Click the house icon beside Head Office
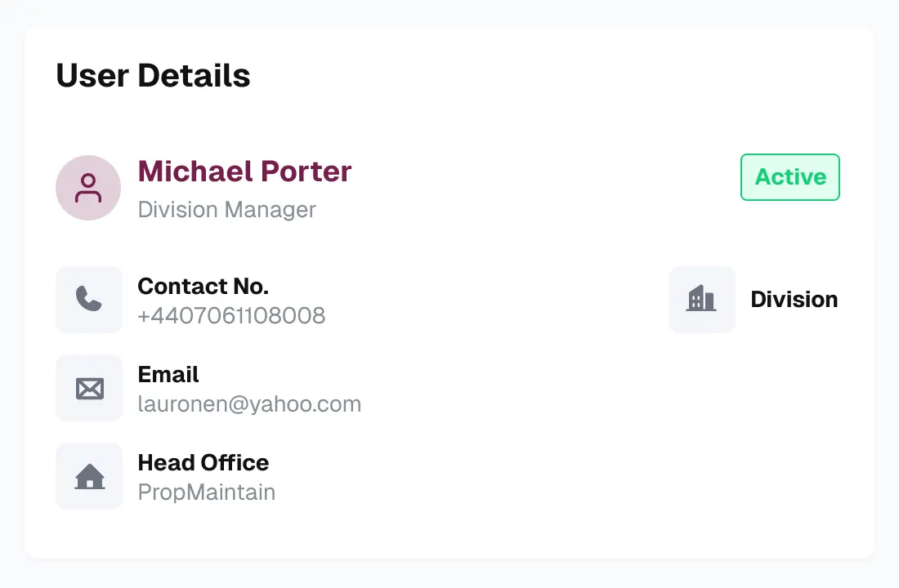 89,476
